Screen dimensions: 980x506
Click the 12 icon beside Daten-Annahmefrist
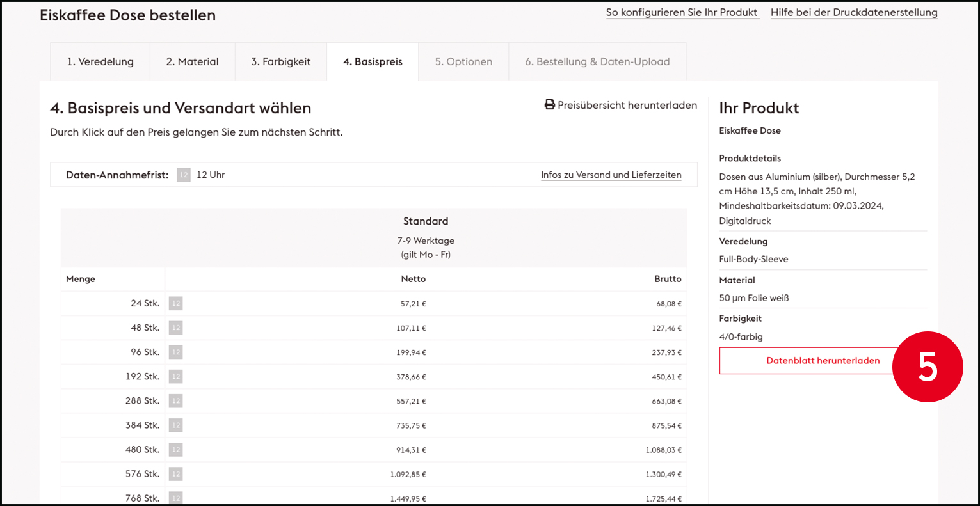tap(184, 175)
